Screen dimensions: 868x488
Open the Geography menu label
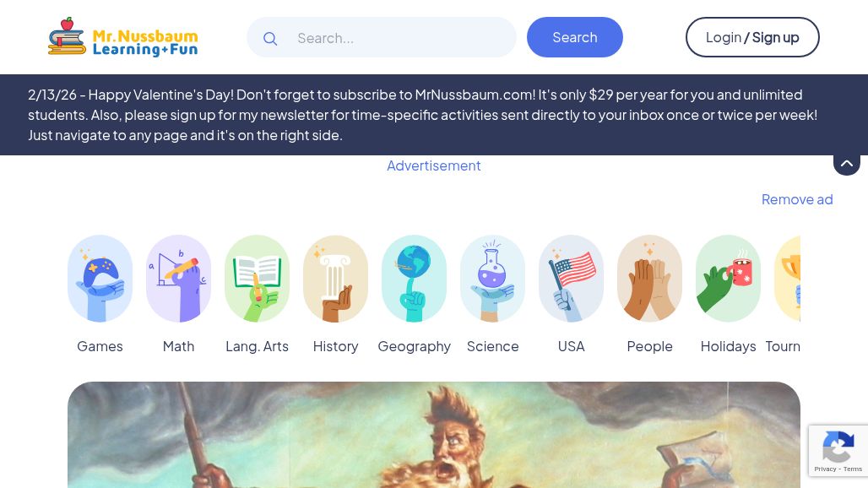click(414, 346)
